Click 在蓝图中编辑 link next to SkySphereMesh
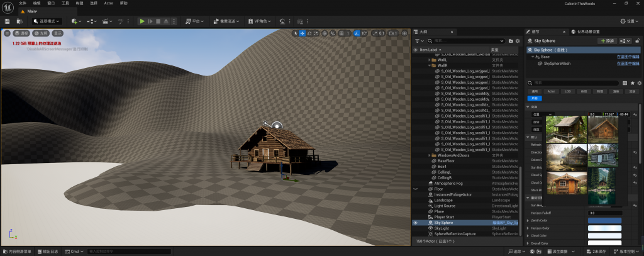This screenshot has height=256, width=644. pos(628,64)
